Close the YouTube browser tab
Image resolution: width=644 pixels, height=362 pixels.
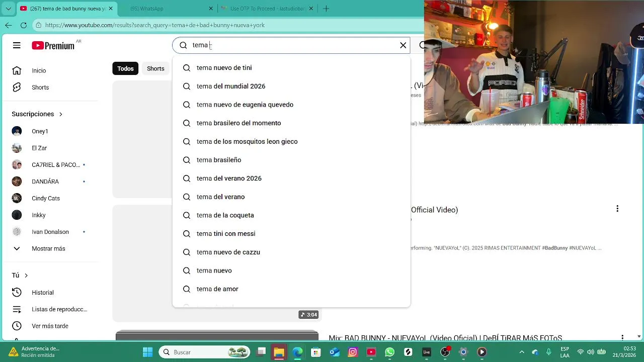click(111, 9)
